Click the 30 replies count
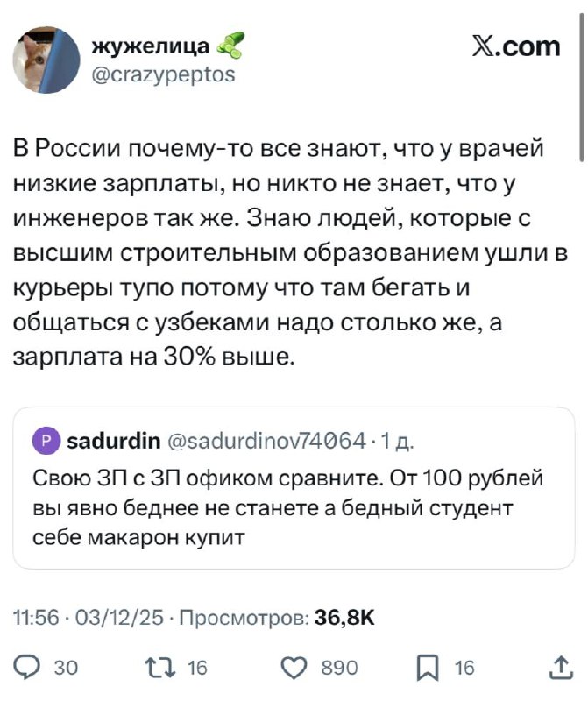Screen dimensions: 588x701 (x=66, y=669)
